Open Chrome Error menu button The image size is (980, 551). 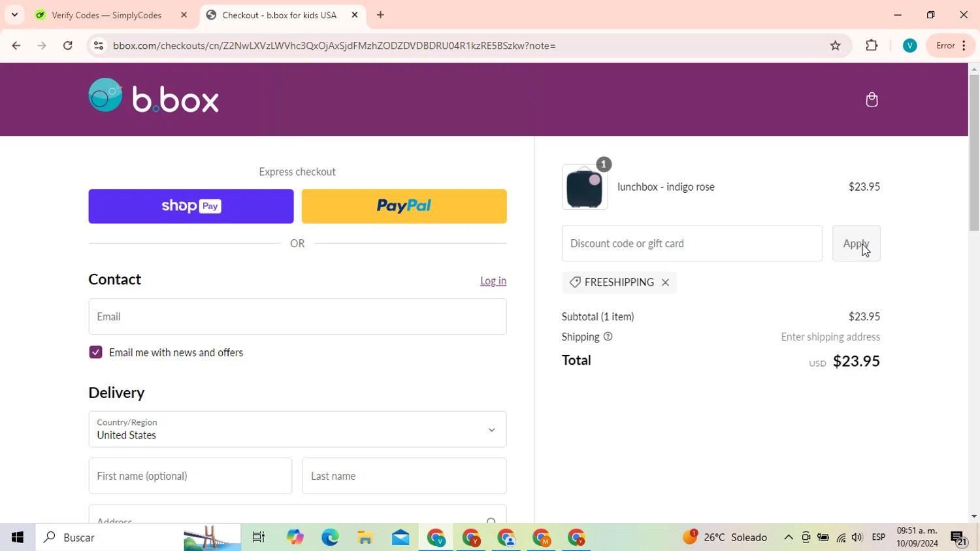pos(951,46)
